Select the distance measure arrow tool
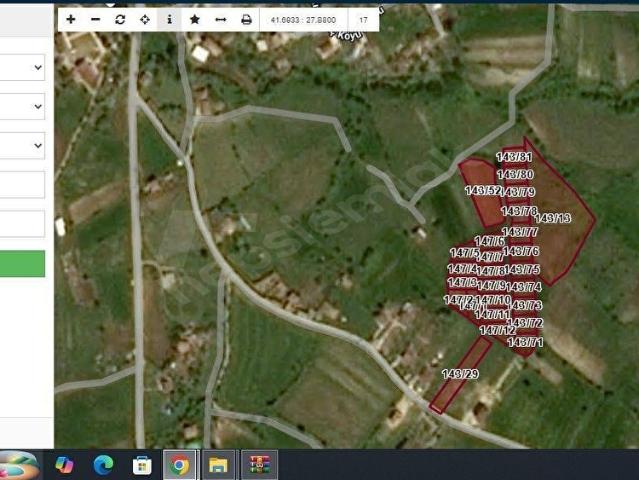 click(220, 19)
